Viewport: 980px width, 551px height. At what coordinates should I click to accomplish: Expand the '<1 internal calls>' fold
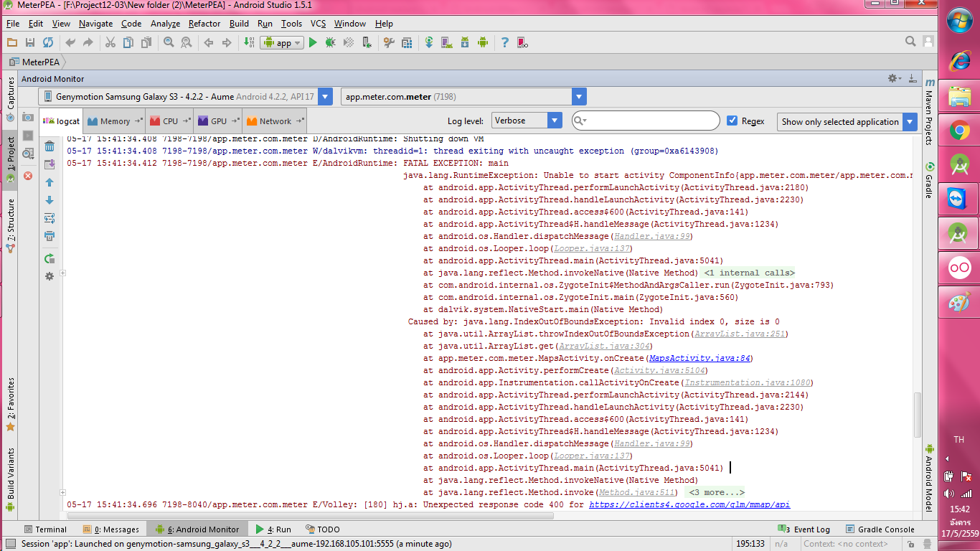(x=748, y=273)
